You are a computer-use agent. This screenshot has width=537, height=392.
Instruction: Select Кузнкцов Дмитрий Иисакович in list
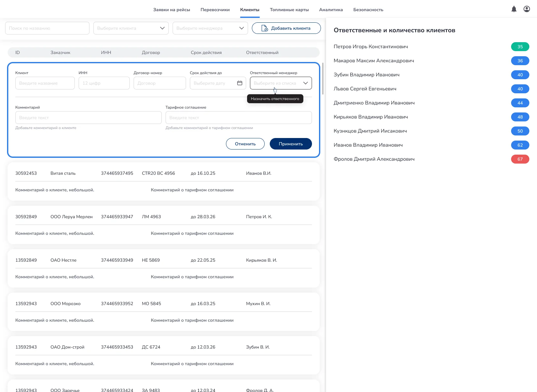pos(370,131)
